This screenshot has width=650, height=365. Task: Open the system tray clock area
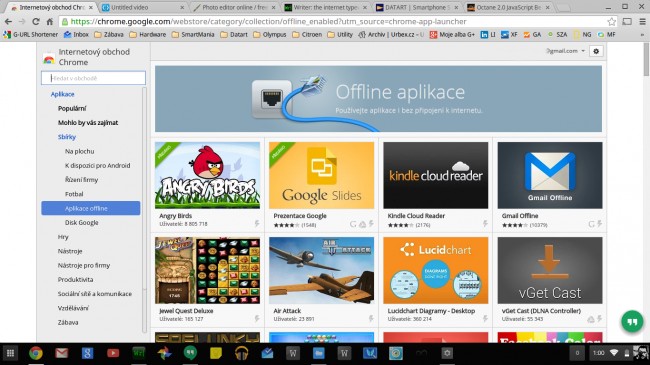pyautogui.click(x=598, y=353)
